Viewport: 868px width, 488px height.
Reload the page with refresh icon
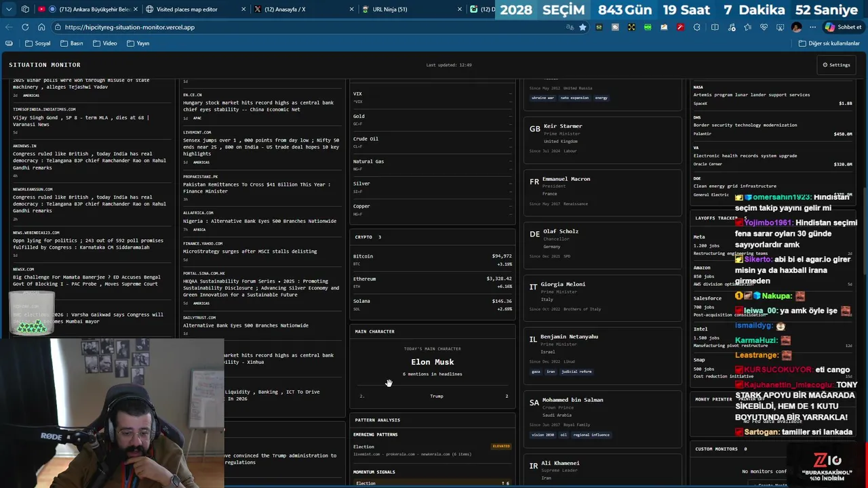click(x=25, y=27)
